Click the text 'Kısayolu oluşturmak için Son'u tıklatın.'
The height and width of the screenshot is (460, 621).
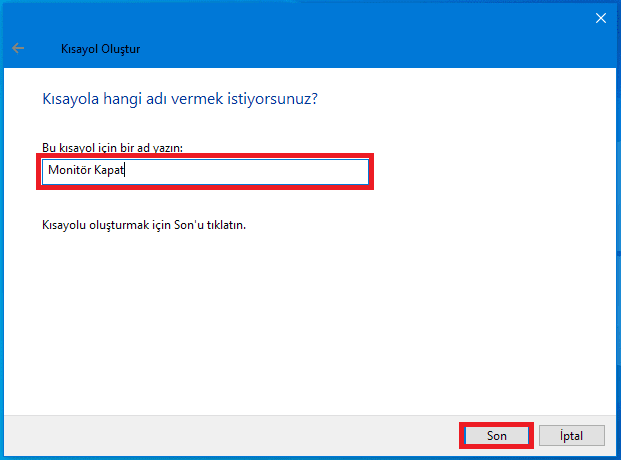tap(144, 225)
